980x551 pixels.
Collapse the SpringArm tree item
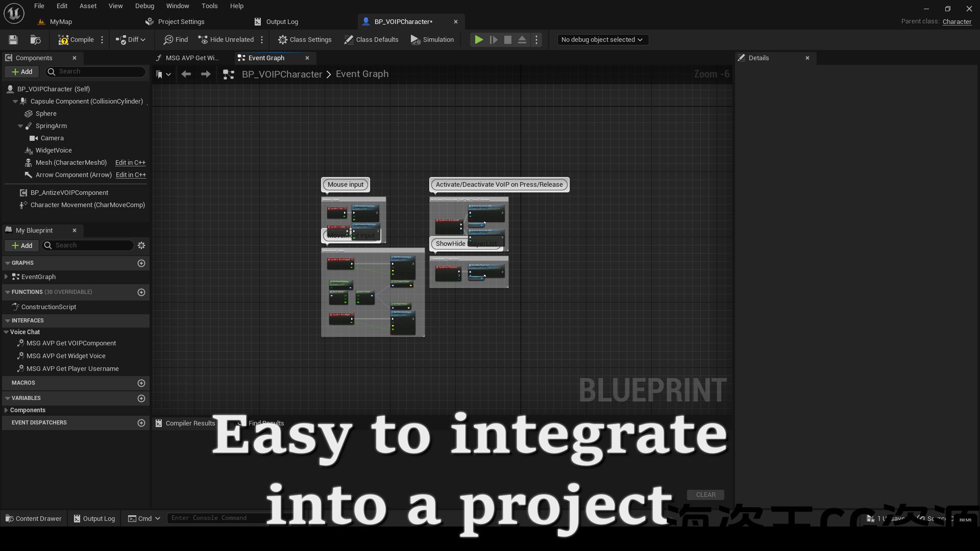pos(20,126)
